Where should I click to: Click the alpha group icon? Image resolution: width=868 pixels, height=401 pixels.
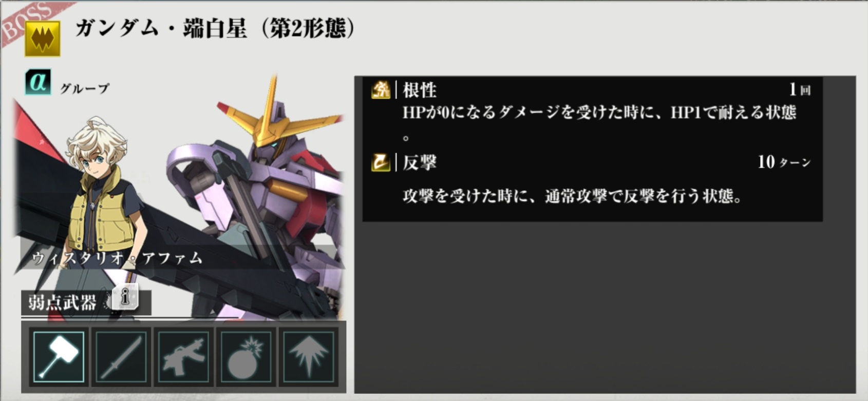coord(38,82)
